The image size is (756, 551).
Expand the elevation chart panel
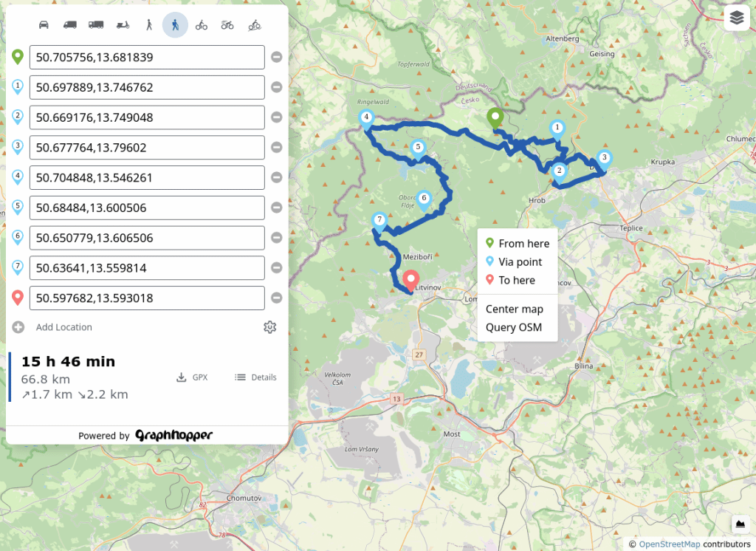click(x=740, y=524)
